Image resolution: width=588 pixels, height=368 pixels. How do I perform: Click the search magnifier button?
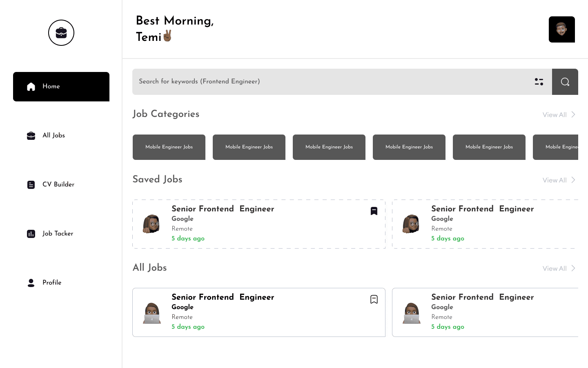pyautogui.click(x=565, y=82)
